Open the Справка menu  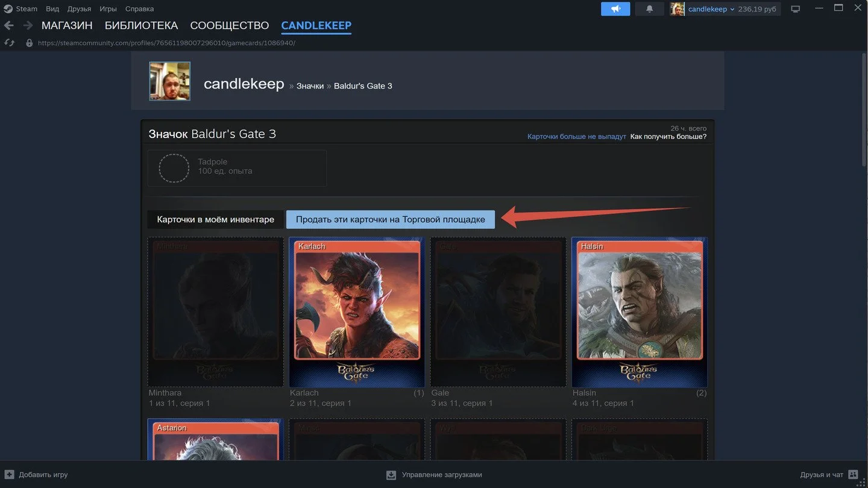[139, 9]
